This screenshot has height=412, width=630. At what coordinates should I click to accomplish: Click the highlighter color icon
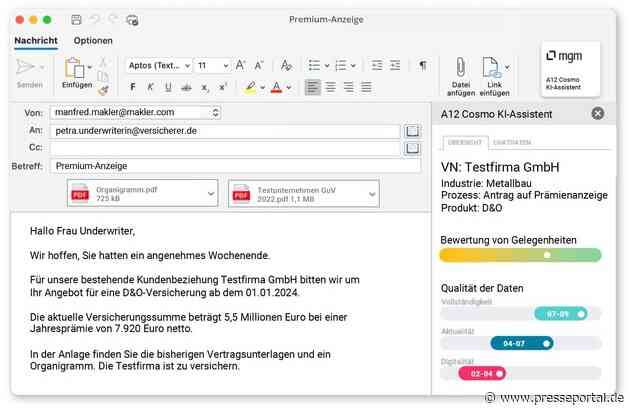(250, 87)
